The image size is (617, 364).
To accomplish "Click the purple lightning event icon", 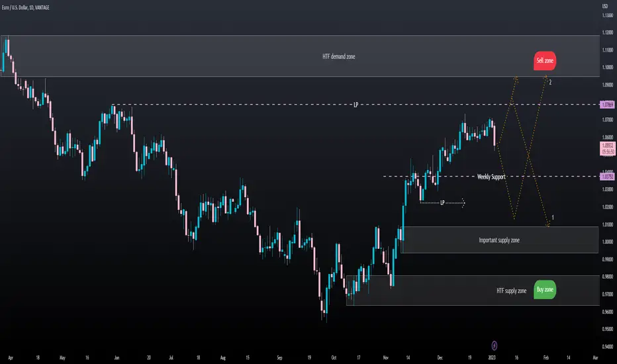I will click(x=495, y=345).
